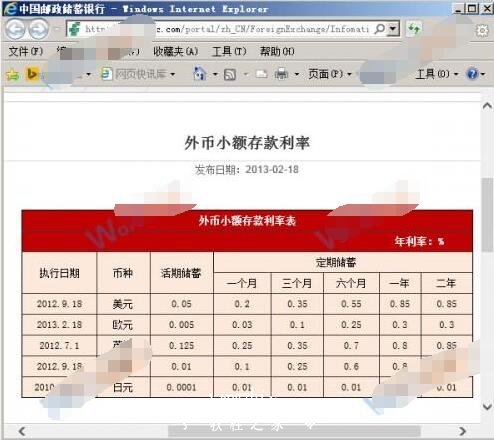Open the 帮助(H) menu
This screenshot has width=494, height=440.
click(x=277, y=51)
